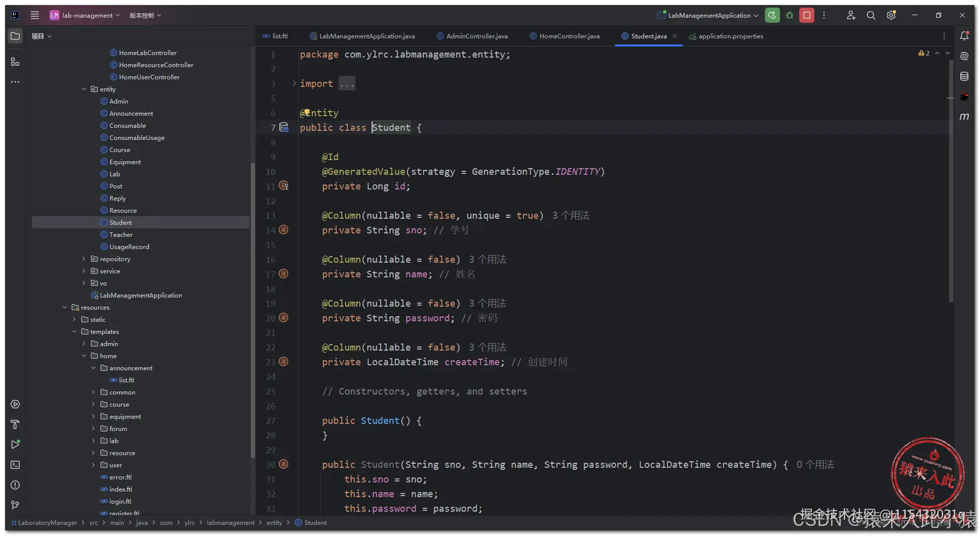Open the Problems tool window
The image size is (980, 536).
(x=15, y=485)
